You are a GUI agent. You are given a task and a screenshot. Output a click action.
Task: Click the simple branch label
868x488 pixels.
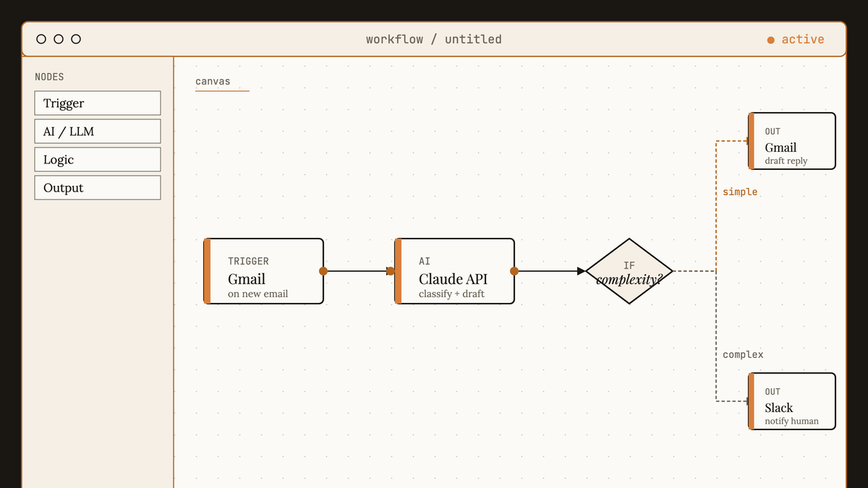point(740,192)
